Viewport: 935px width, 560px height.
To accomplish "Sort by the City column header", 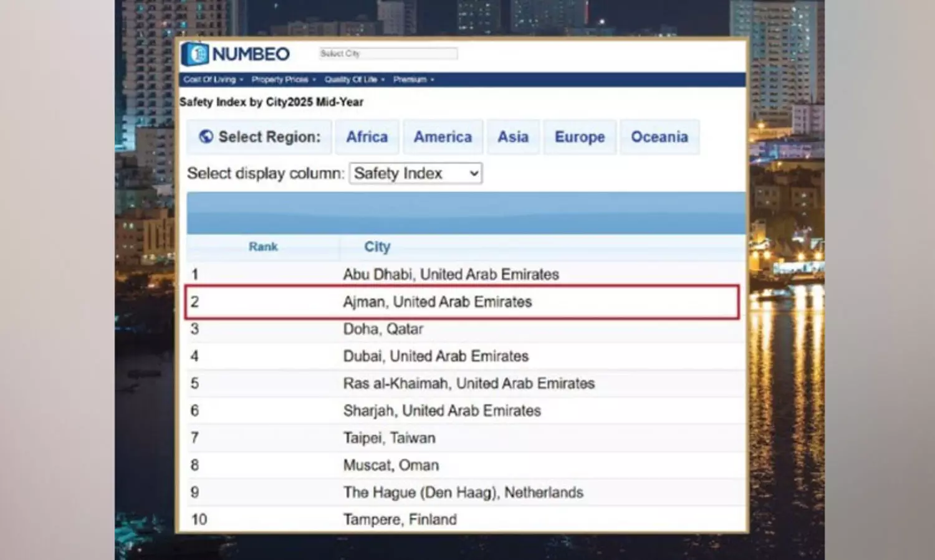I will click(x=377, y=247).
